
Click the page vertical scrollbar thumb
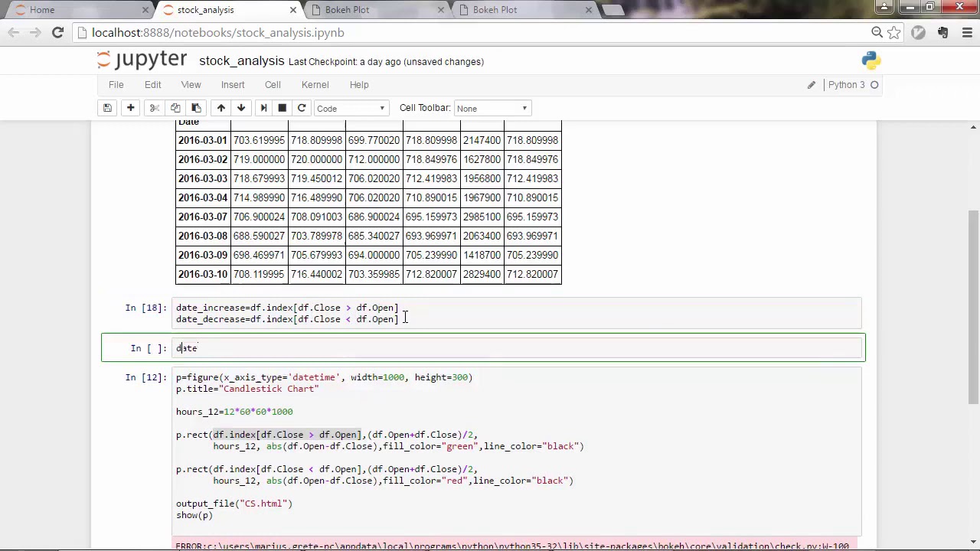coord(973,306)
